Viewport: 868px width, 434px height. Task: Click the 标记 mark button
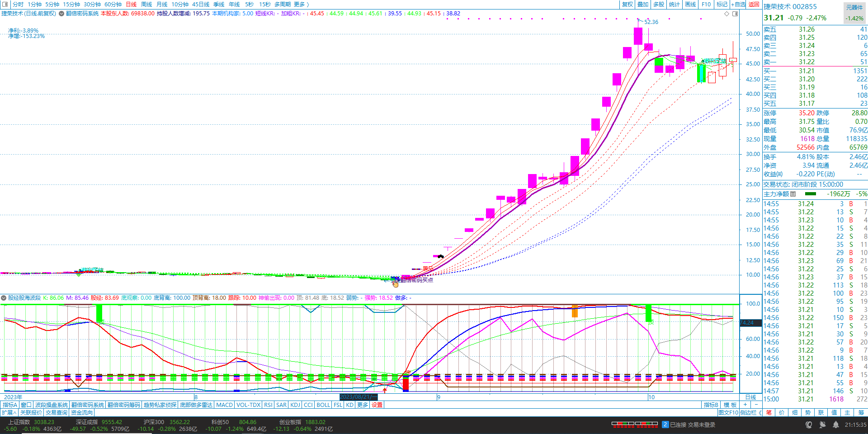722,5
